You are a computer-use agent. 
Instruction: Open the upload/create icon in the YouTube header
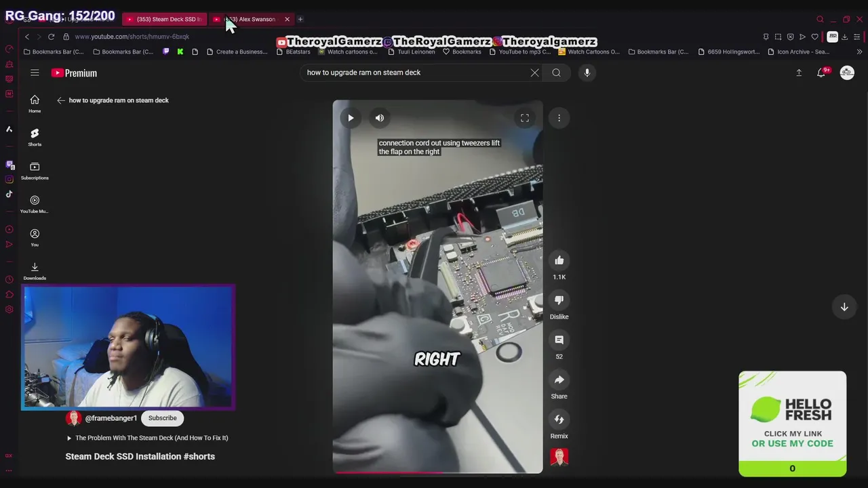tap(799, 73)
